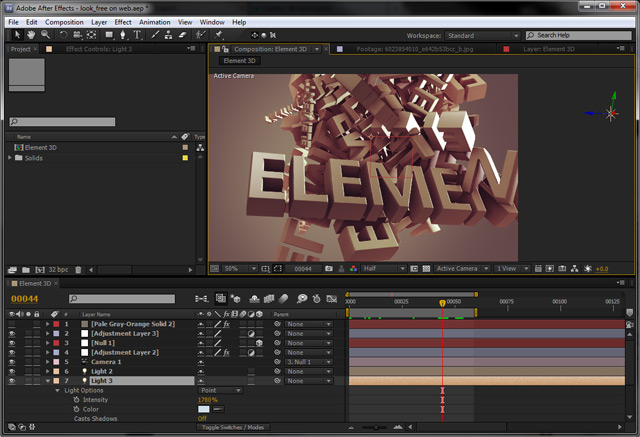
Task: Select the Horizontal Type tool
Action: click(x=137, y=34)
